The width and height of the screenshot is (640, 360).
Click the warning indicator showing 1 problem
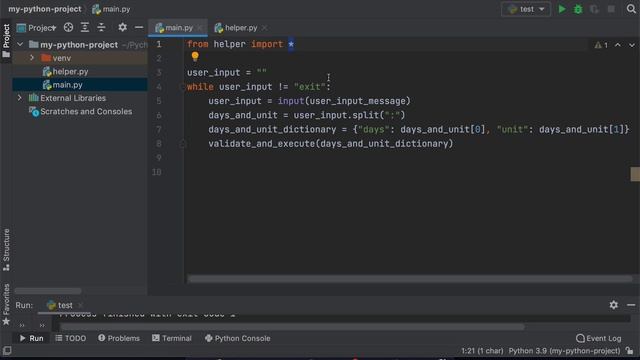[601, 45]
